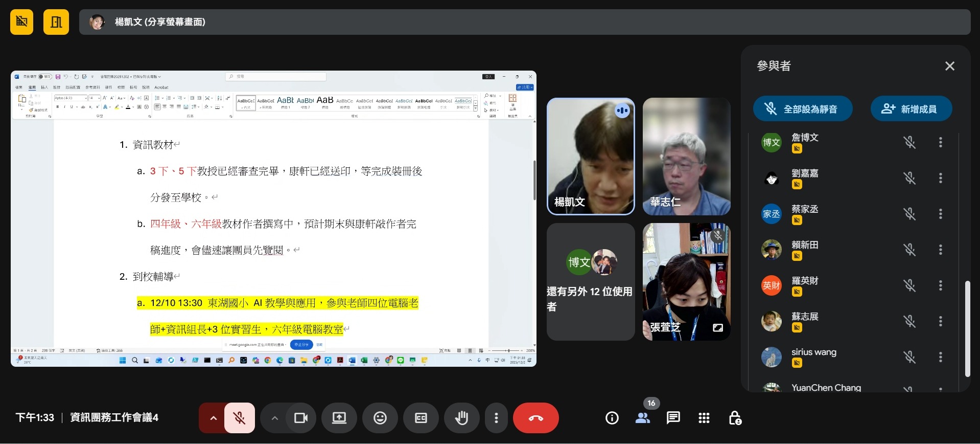Screen dimensions: 980x444
Task: Start presenting with share screen icon
Action: coord(339,418)
